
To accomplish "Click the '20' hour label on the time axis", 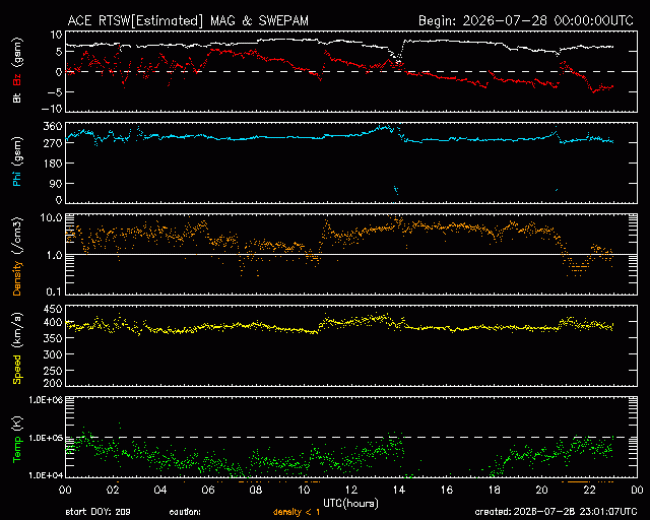I will coord(542,490).
